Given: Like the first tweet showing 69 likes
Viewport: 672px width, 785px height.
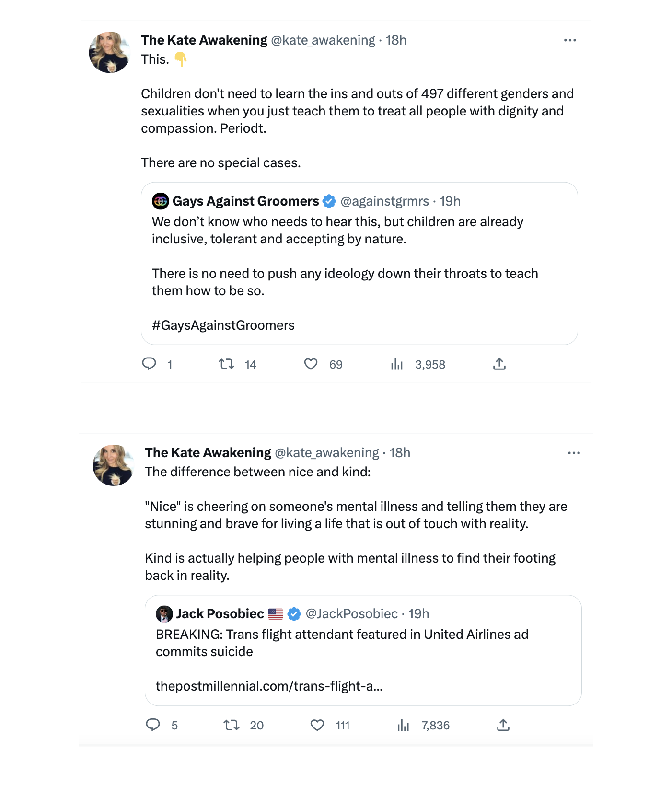Looking at the screenshot, I should [x=312, y=364].
